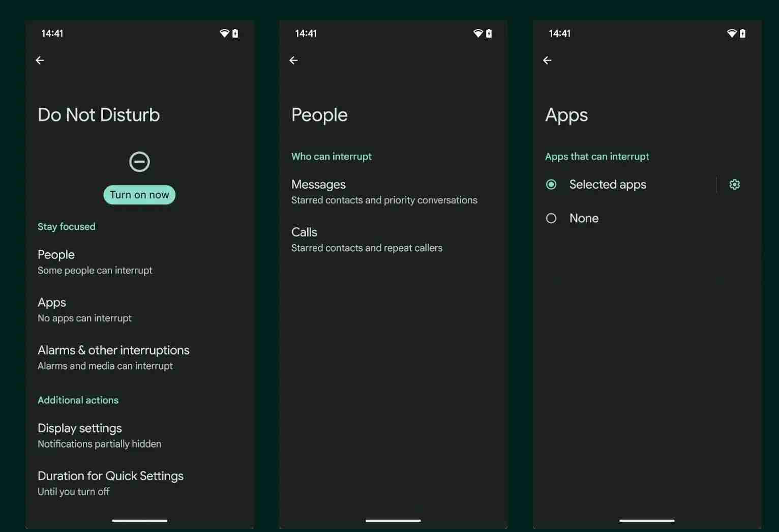Tap 'Starred contacts and priority conversations' text
The height and width of the screenshot is (532, 779).
[x=384, y=200]
